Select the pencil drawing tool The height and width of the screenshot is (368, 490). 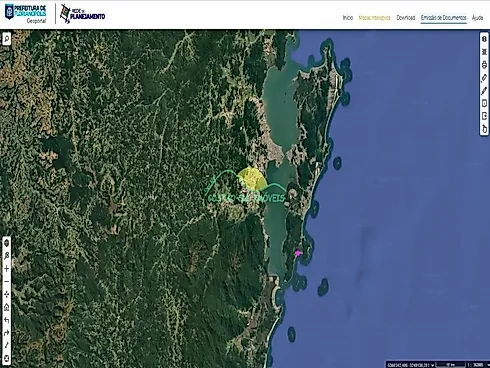click(x=484, y=91)
